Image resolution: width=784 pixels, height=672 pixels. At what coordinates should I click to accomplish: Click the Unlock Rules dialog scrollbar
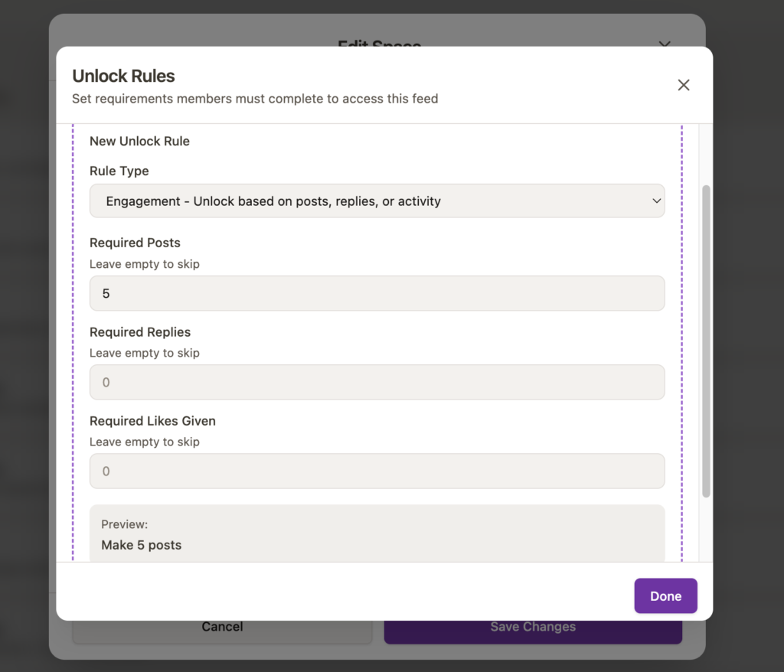click(x=706, y=341)
